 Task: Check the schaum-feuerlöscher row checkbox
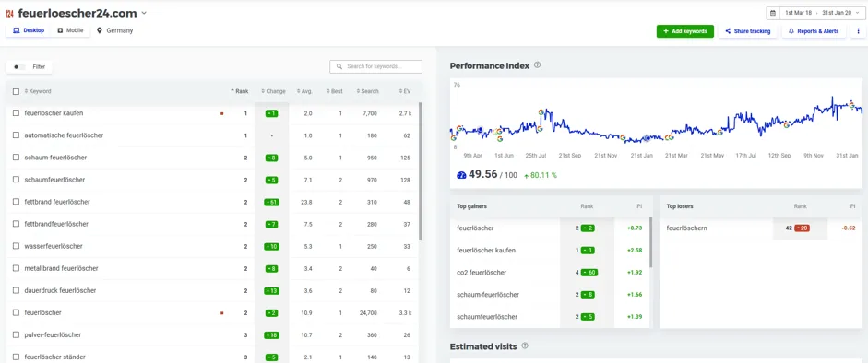point(16,158)
